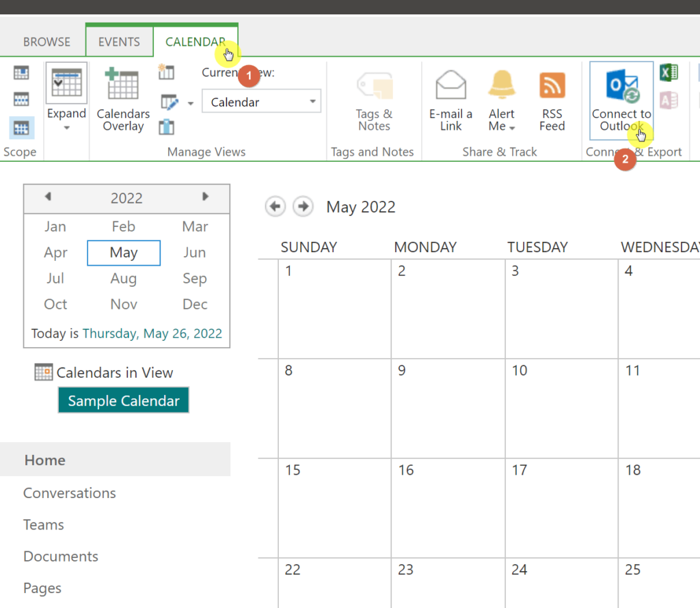Click Connect to Outlook
This screenshot has height=608, width=700.
pyautogui.click(x=621, y=100)
